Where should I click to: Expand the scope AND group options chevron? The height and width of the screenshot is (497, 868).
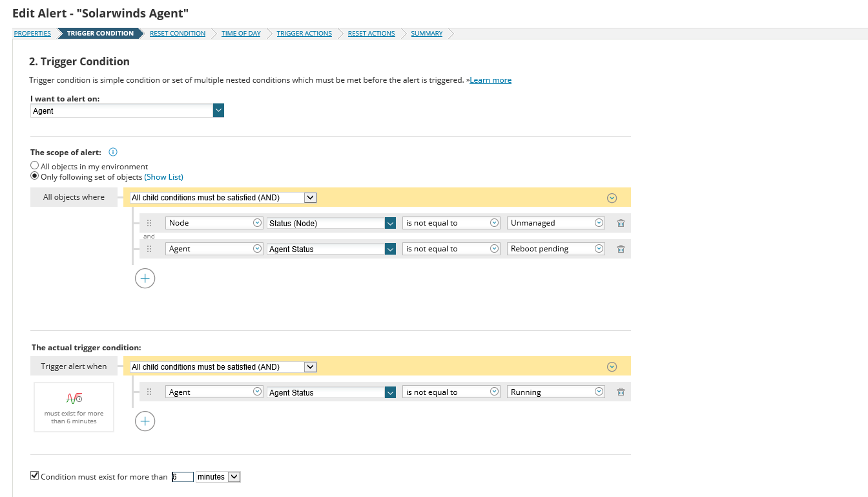click(x=612, y=198)
